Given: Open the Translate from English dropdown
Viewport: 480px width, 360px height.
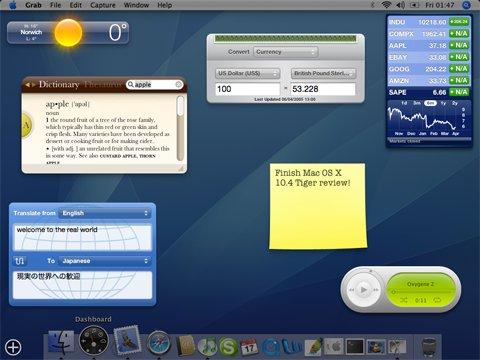Looking at the screenshot, I should click(x=105, y=213).
